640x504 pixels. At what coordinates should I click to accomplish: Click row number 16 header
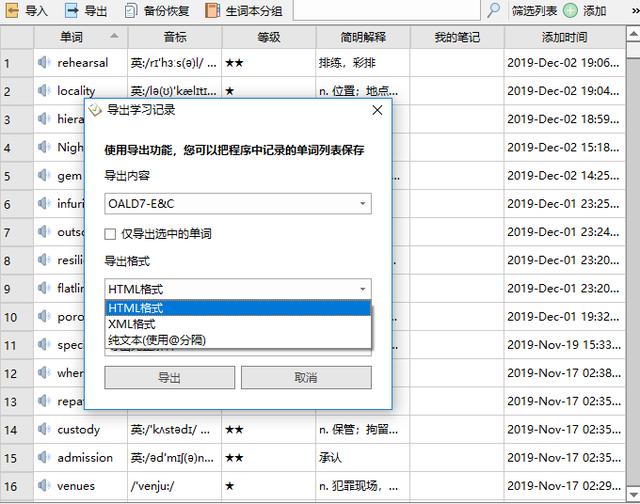tap(17, 486)
